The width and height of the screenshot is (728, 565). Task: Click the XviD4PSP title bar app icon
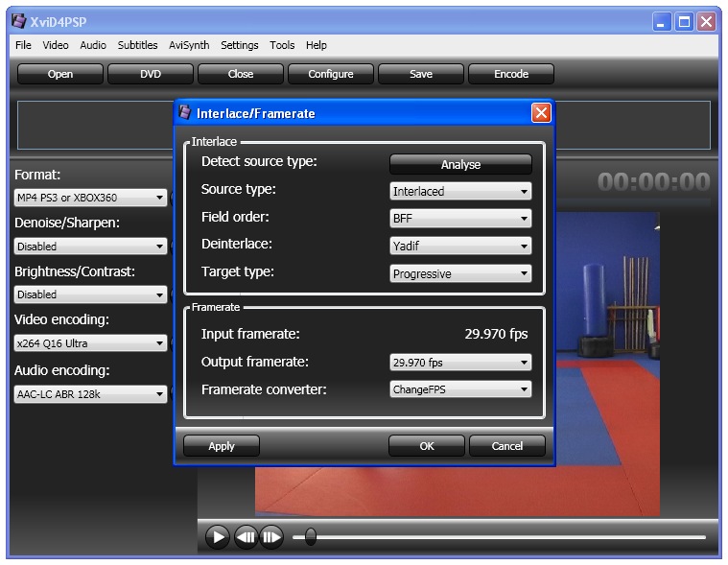18,21
